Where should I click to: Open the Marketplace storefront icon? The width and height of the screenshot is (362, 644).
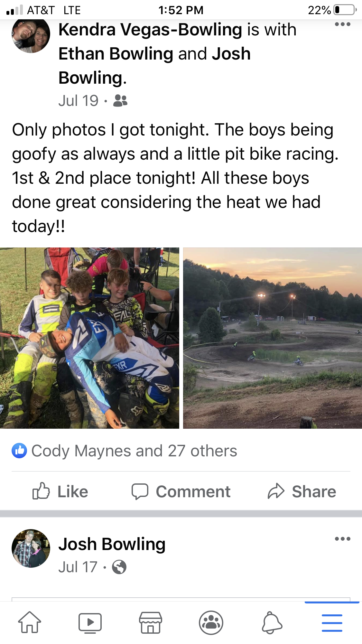coord(151,622)
